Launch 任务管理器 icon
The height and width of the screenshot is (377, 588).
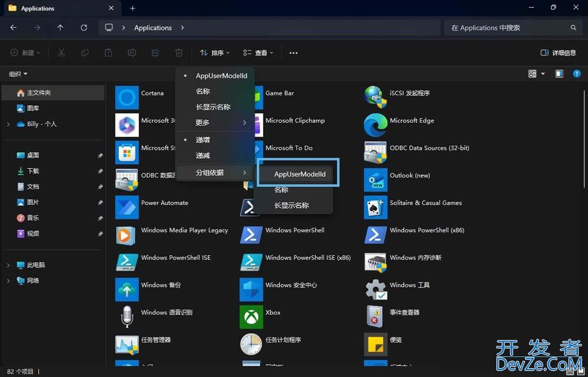tap(127, 344)
